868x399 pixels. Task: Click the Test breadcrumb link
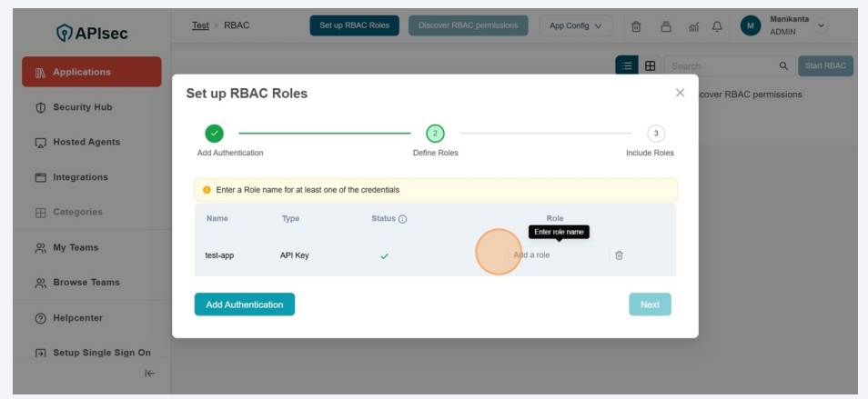pos(200,25)
